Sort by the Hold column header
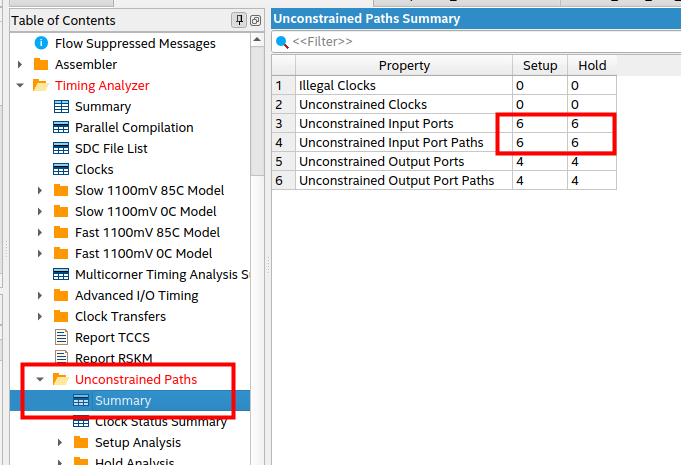Image resolution: width=681 pixels, height=465 pixels. click(x=592, y=66)
